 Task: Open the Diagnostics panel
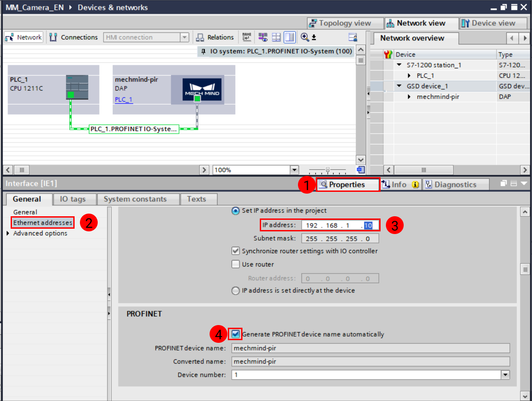[x=455, y=184]
